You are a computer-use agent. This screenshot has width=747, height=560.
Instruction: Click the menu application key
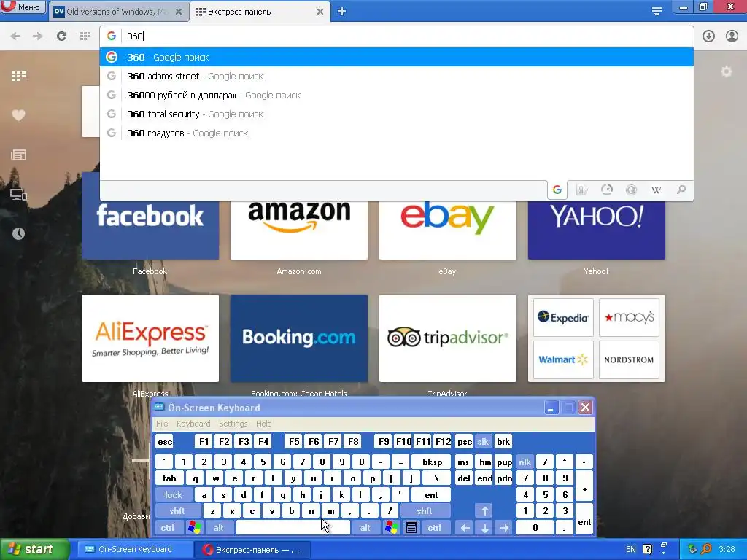pos(411,528)
